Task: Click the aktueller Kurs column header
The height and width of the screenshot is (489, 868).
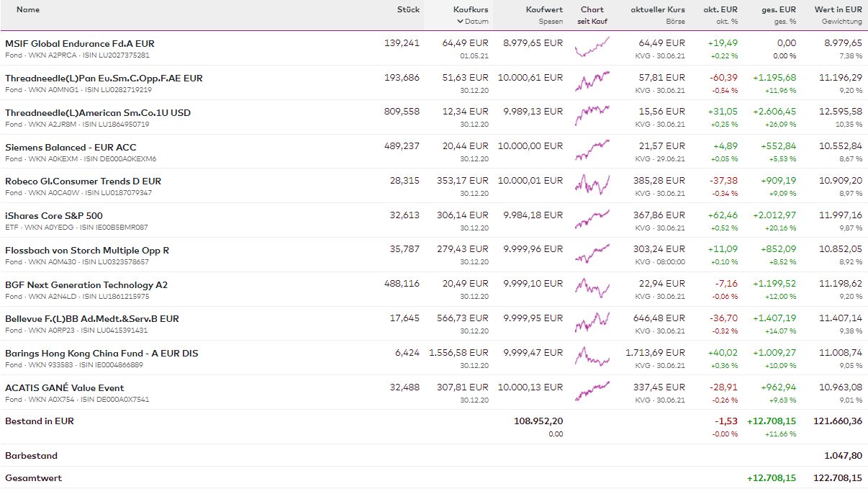Action: [658, 10]
